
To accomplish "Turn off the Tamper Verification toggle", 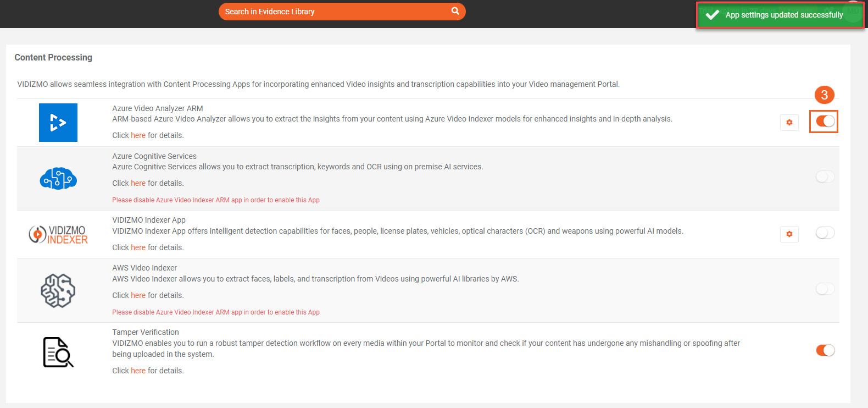I will pos(825,350).
